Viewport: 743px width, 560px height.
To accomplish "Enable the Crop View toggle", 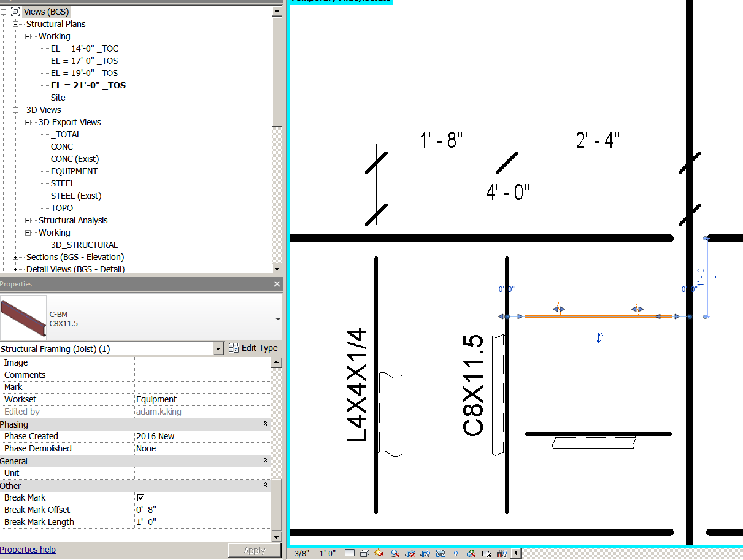I will pos(410,553).
